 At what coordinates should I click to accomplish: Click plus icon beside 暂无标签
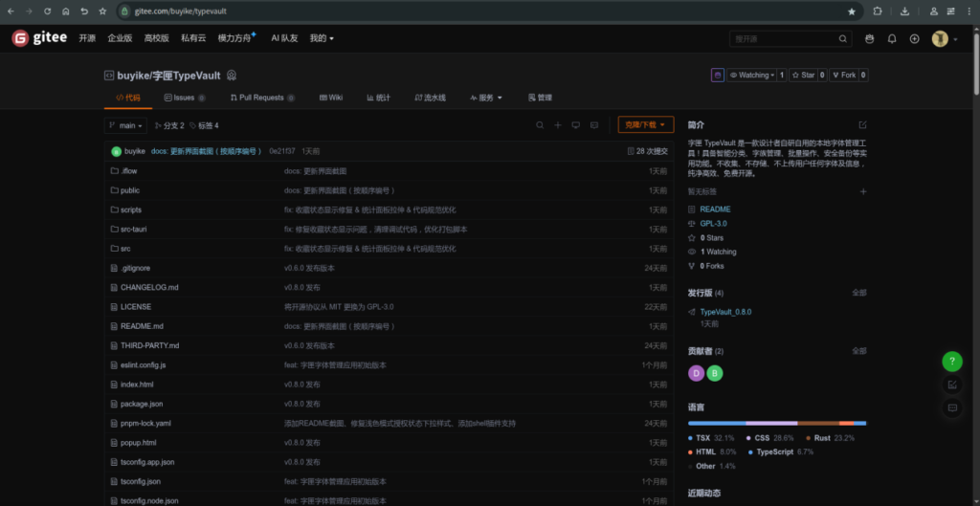click(862, 191)
